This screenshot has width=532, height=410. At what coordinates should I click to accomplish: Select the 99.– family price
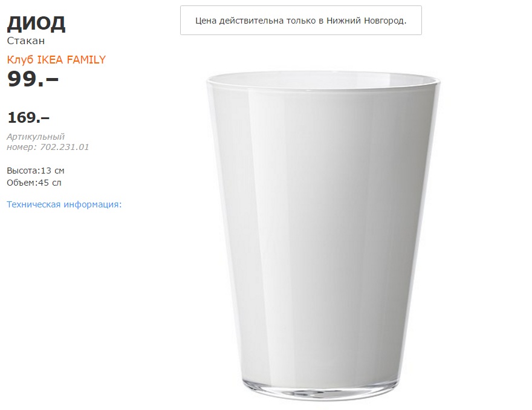(33, 79)
